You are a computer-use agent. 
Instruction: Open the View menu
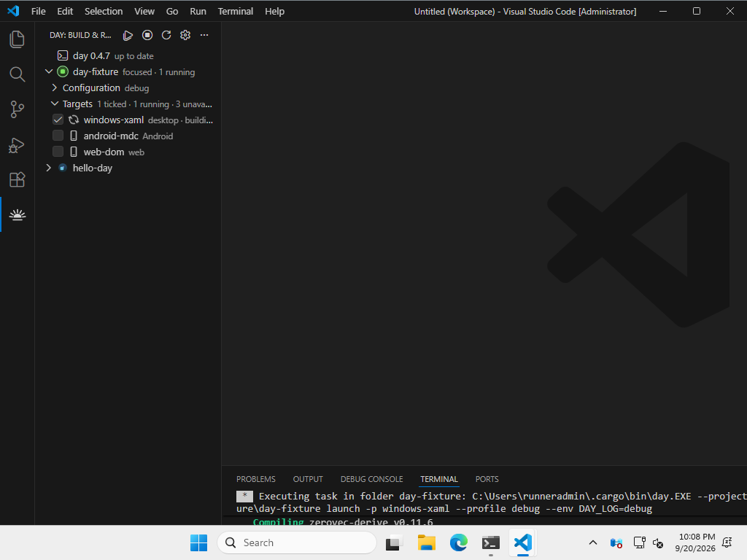coord(144,11)
